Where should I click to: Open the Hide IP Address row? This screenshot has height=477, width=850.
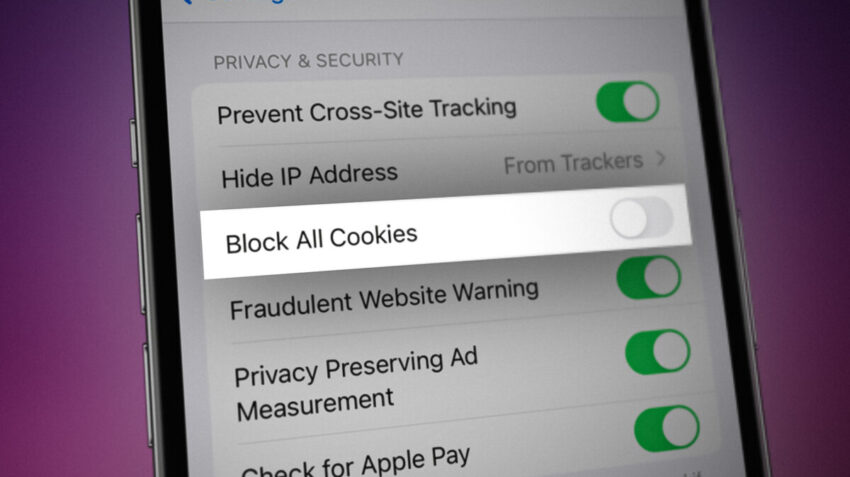coord(443,169)
